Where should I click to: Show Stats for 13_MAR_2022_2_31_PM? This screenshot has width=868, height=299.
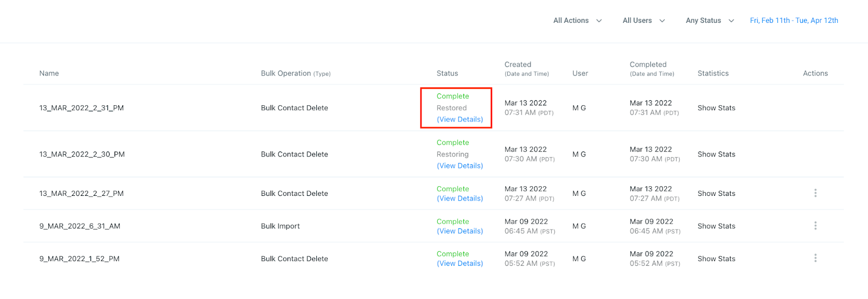click(716, 108)
